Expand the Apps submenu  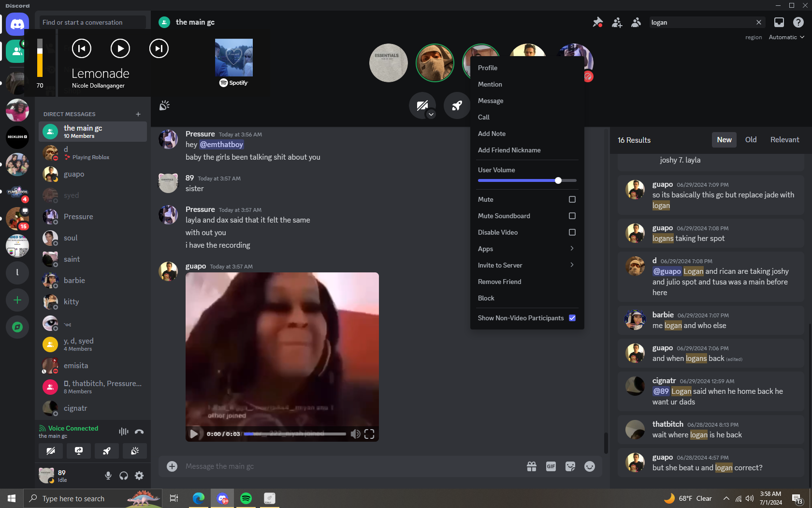point(527,249)
